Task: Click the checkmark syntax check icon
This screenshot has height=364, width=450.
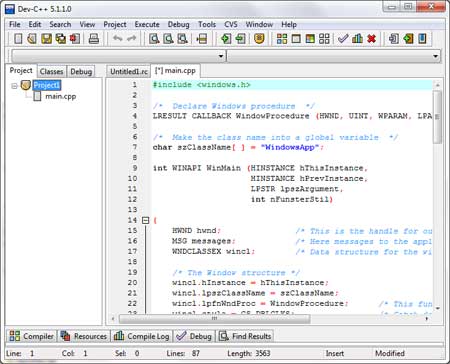Action: (343, 39)
